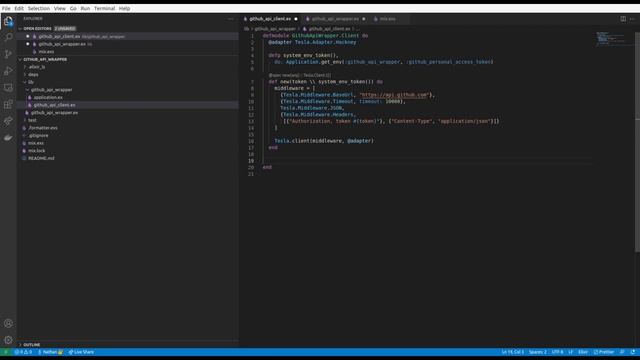Open the Selection menu
Viewport: 640px width, 360px height.
(38, 8)
